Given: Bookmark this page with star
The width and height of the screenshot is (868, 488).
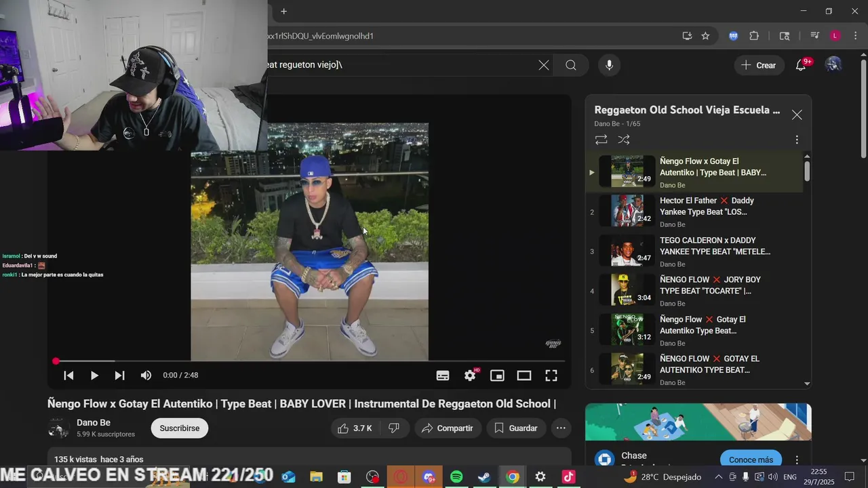Looking at the screenshot, I should [x=705, y=36].
